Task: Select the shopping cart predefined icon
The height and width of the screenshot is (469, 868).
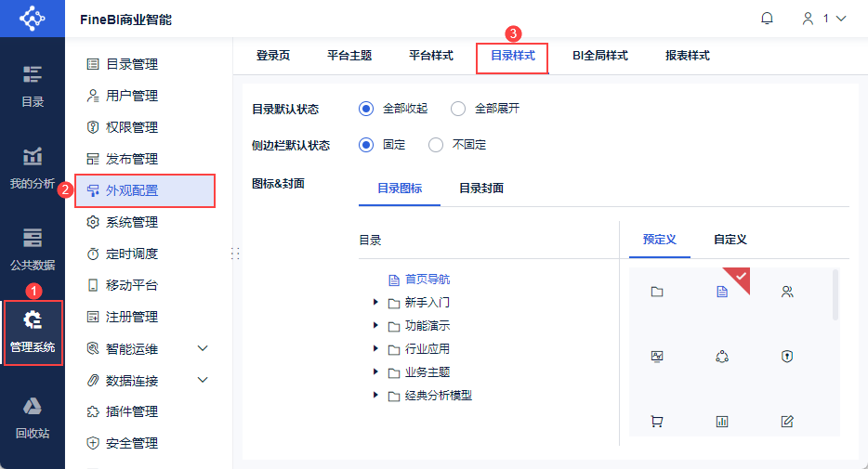Action: tap(657, 422)
